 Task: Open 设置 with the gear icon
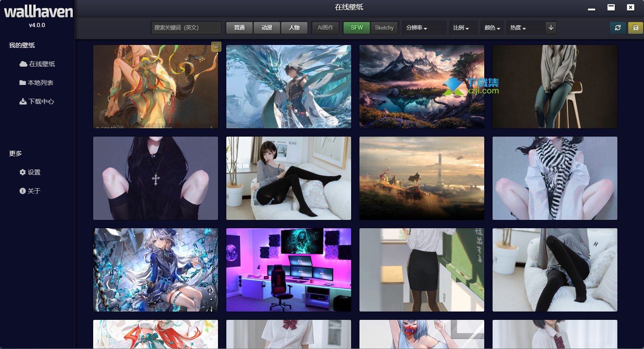coord(30,172)
